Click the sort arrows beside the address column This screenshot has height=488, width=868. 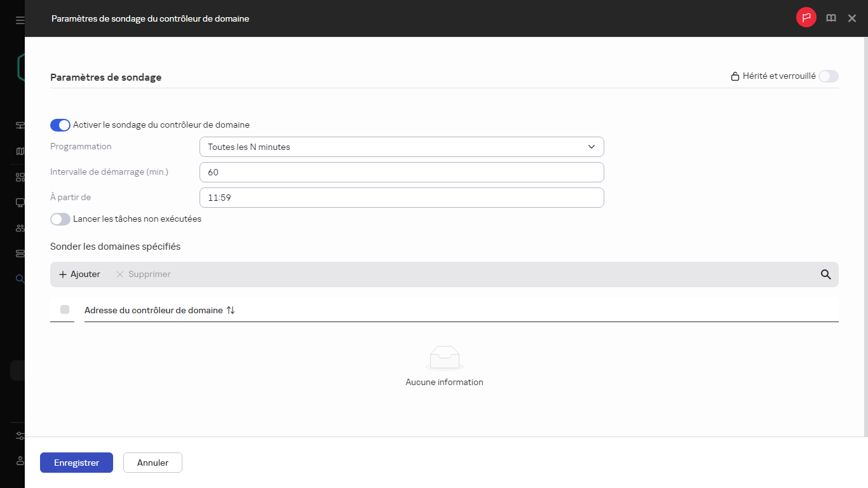click(x=231, y=310)
